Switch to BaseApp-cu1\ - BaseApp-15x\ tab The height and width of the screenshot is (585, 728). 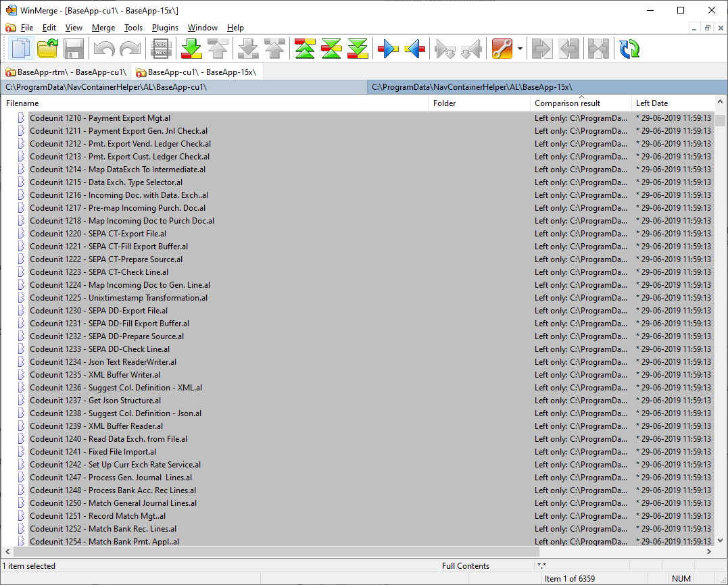click(197, 72)
